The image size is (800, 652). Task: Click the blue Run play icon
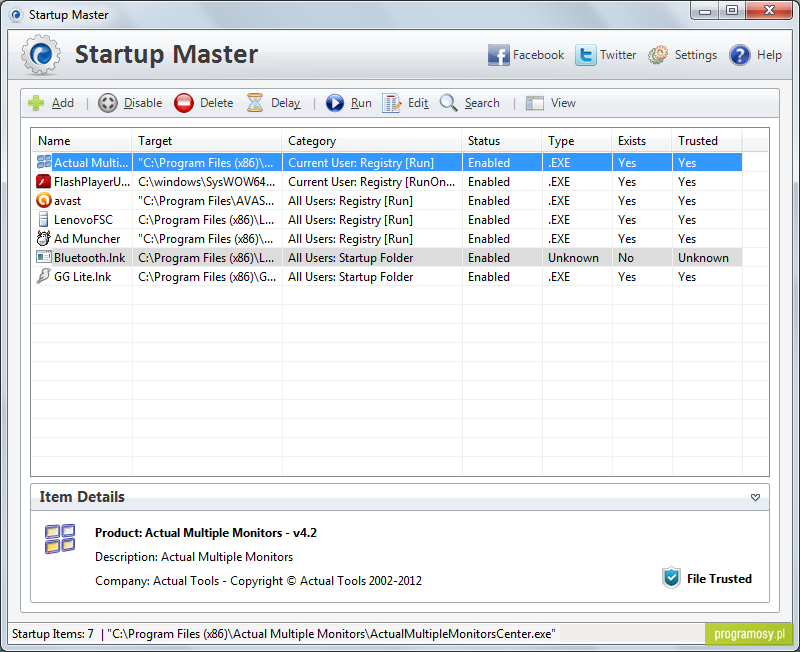tap(335, 103)
